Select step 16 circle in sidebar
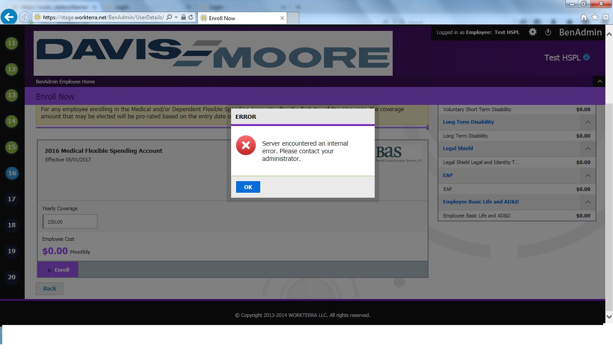Image resolution: width=613 pixels, height=364 pixels. (x=12, y=173)
